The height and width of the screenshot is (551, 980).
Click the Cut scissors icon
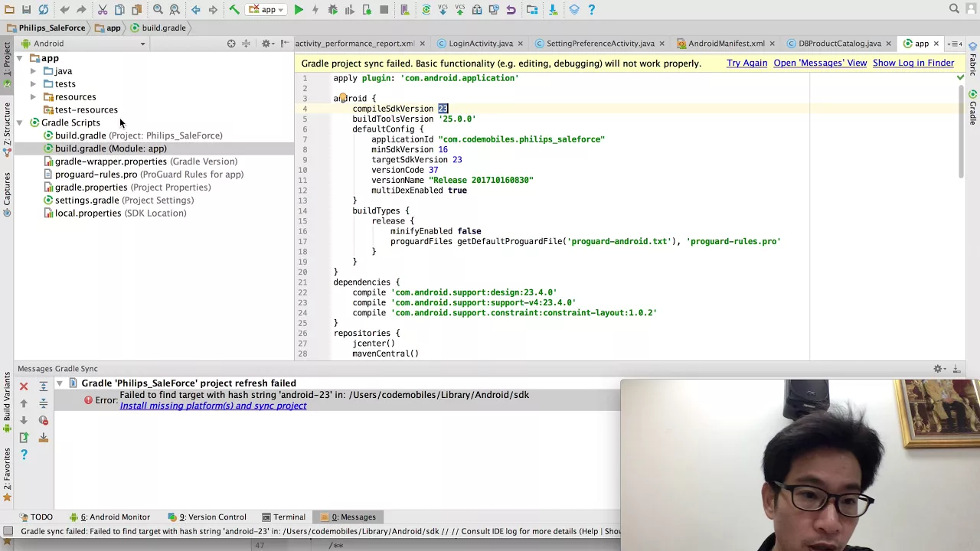click(103, 10)
